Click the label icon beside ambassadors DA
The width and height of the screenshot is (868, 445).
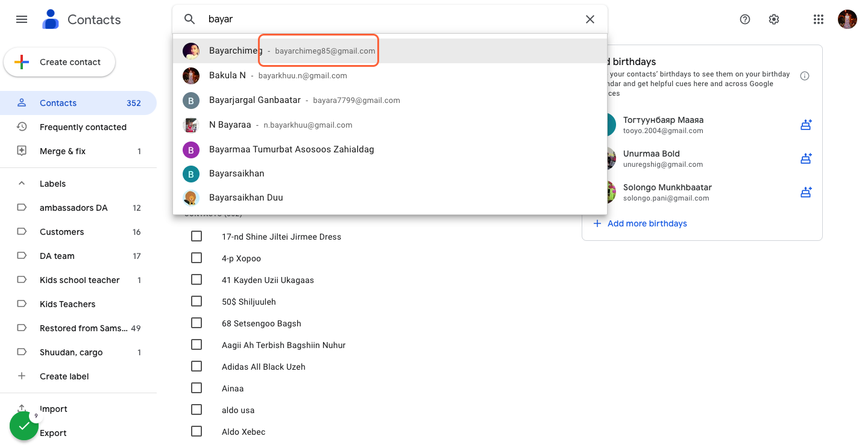(22, 208)
